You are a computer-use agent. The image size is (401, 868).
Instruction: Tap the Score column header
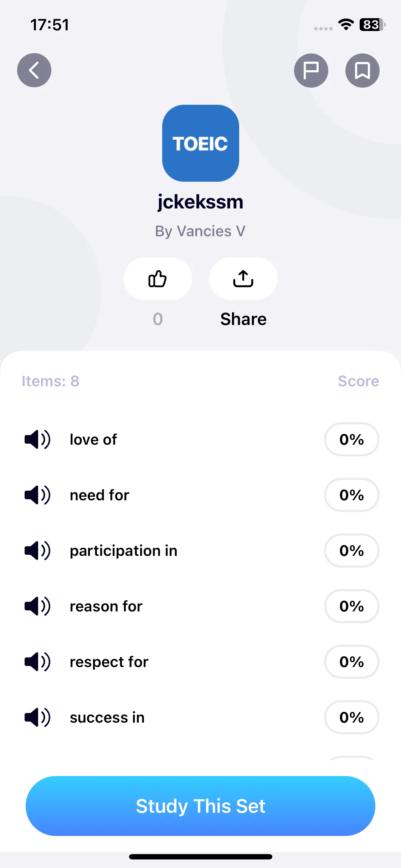358,381
